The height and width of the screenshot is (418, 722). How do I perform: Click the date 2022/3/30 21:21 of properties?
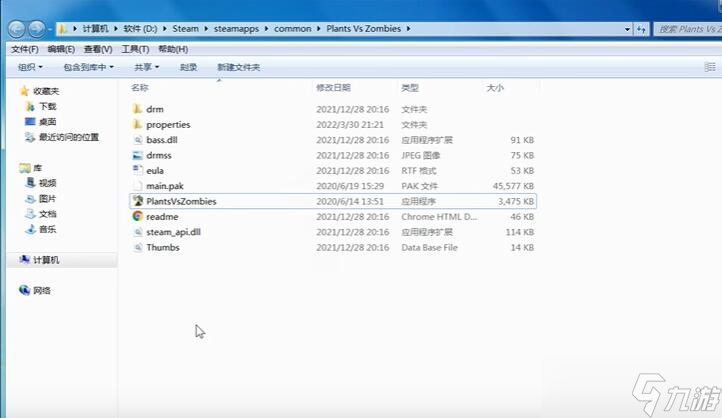coord(350,124)
